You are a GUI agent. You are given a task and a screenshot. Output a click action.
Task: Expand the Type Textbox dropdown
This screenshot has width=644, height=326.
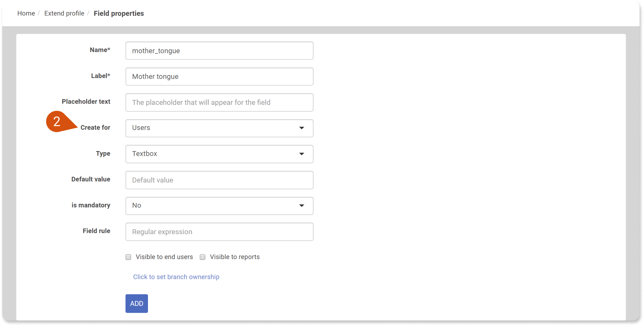(x=219, y=154)
